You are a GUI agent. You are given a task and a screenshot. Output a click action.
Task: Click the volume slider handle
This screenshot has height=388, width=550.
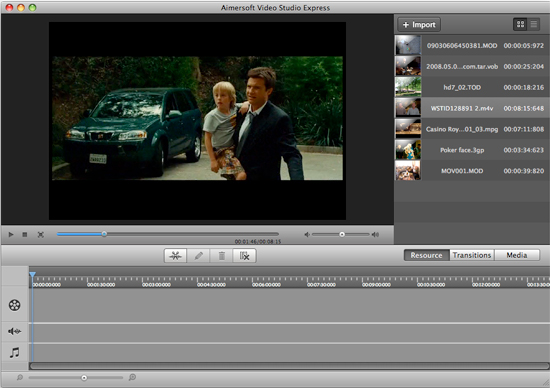click(342, 234)
